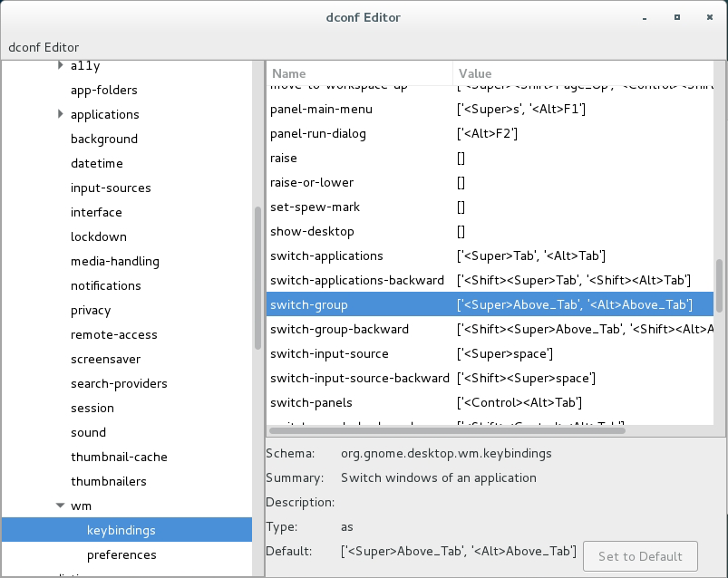This screenshot has height=578, width=728.
Task: Select the switch-input-source key row
Action: (329, 353)
